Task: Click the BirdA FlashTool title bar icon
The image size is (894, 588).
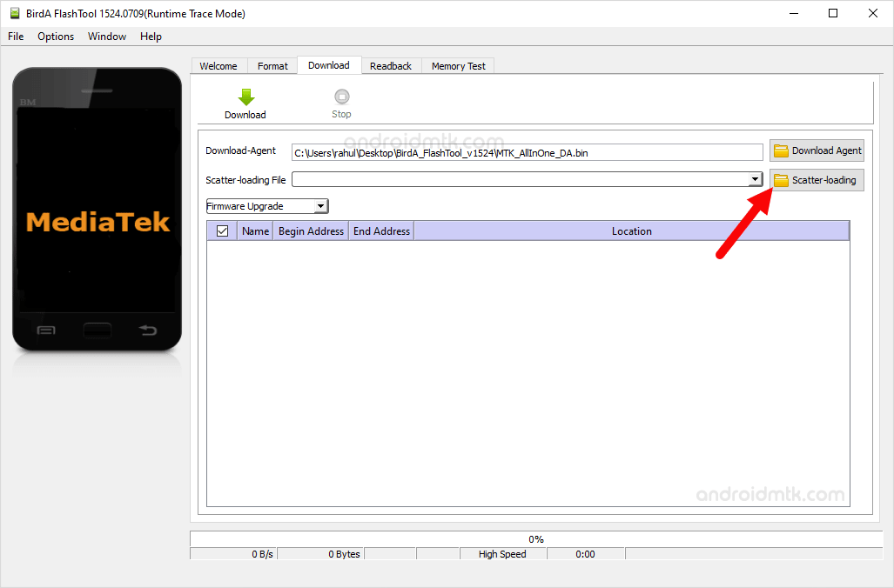Action: (13, 13)
